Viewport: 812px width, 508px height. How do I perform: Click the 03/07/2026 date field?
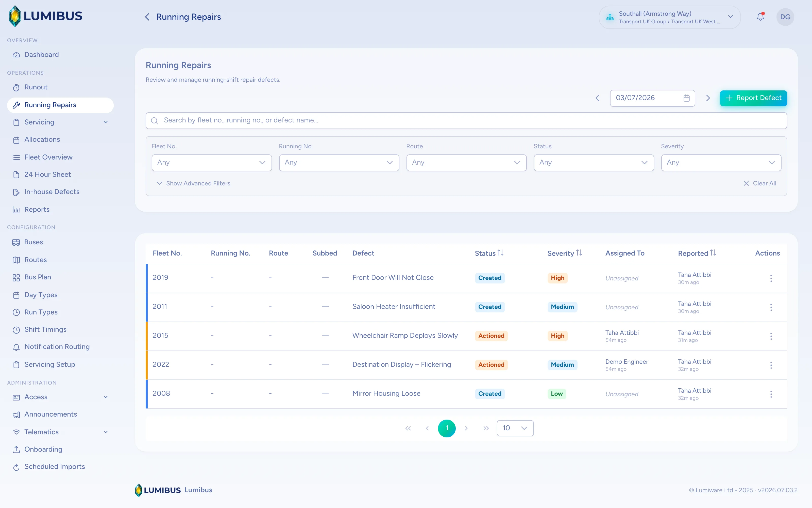(652, 98)
